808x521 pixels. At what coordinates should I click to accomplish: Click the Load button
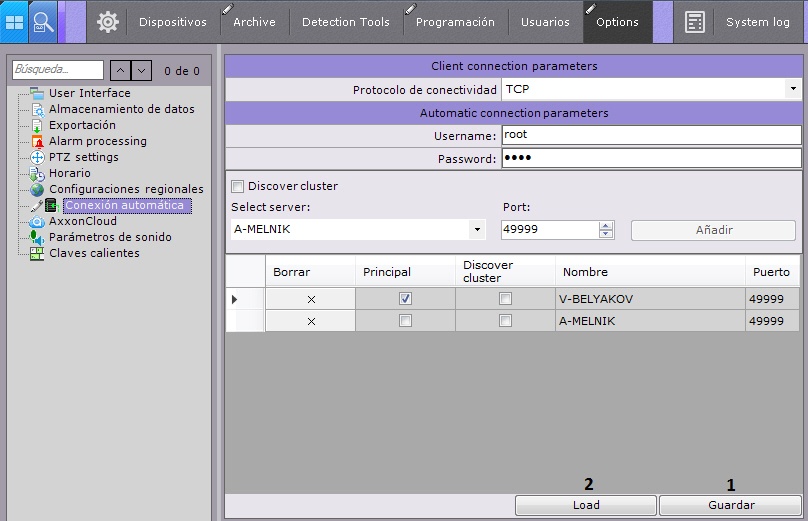(x=586, y=505)
